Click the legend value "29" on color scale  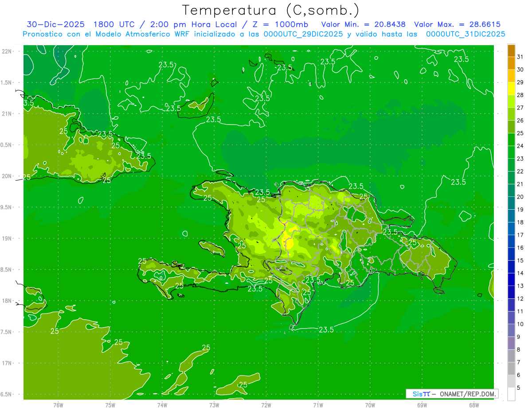[520, 82]
